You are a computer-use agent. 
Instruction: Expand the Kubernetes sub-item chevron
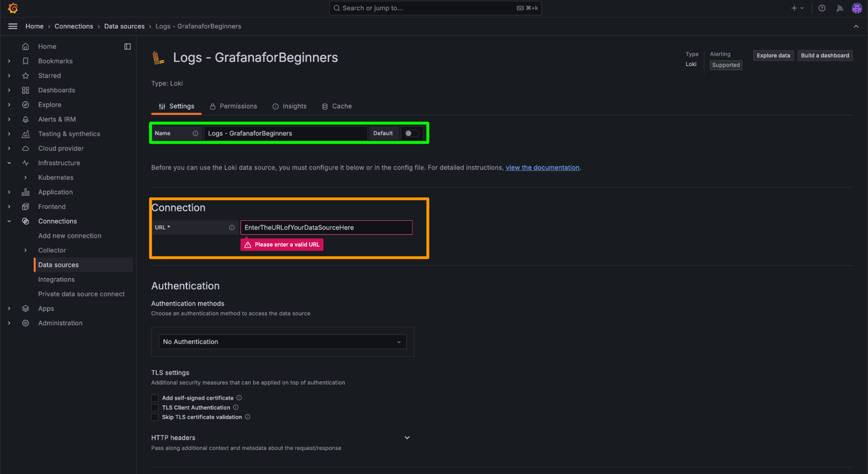[26, 177]
